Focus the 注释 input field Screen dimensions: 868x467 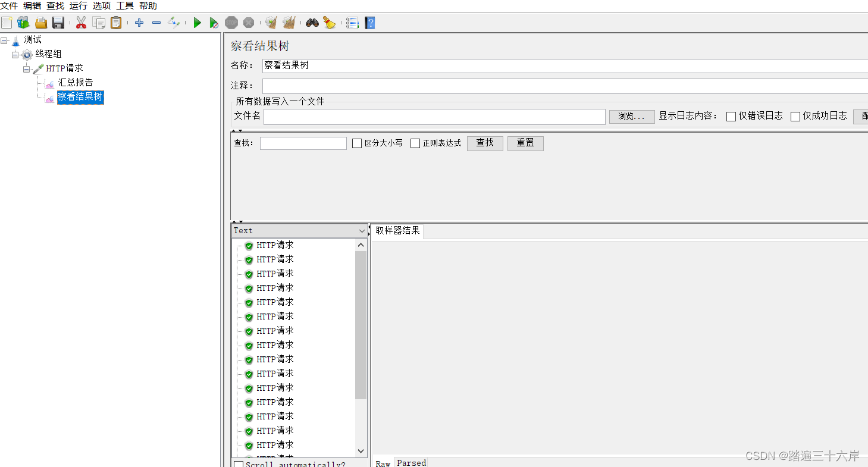pos(565,86)
